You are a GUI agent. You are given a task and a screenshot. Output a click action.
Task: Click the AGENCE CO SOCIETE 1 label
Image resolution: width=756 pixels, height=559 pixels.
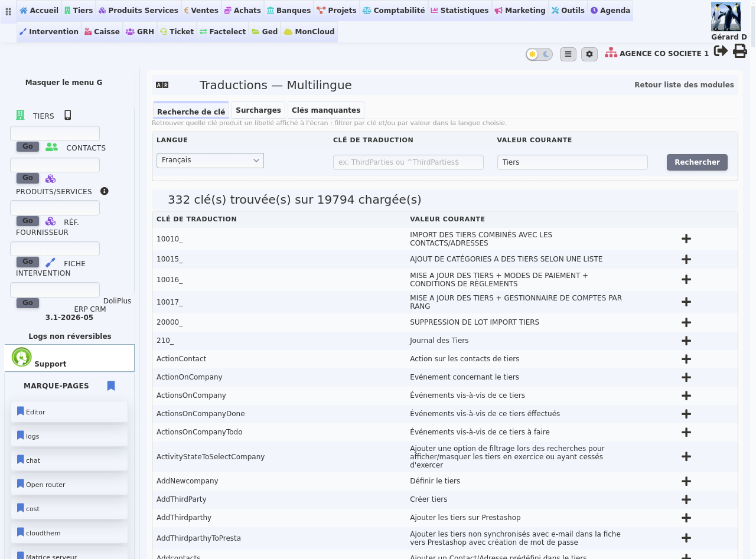pyautogui.click(x=664, y=54)
